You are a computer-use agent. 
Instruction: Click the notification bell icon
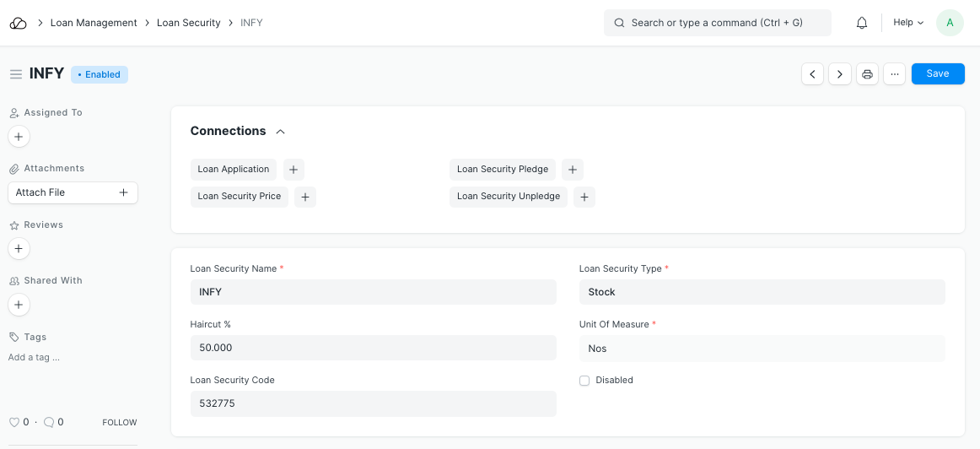861,23
